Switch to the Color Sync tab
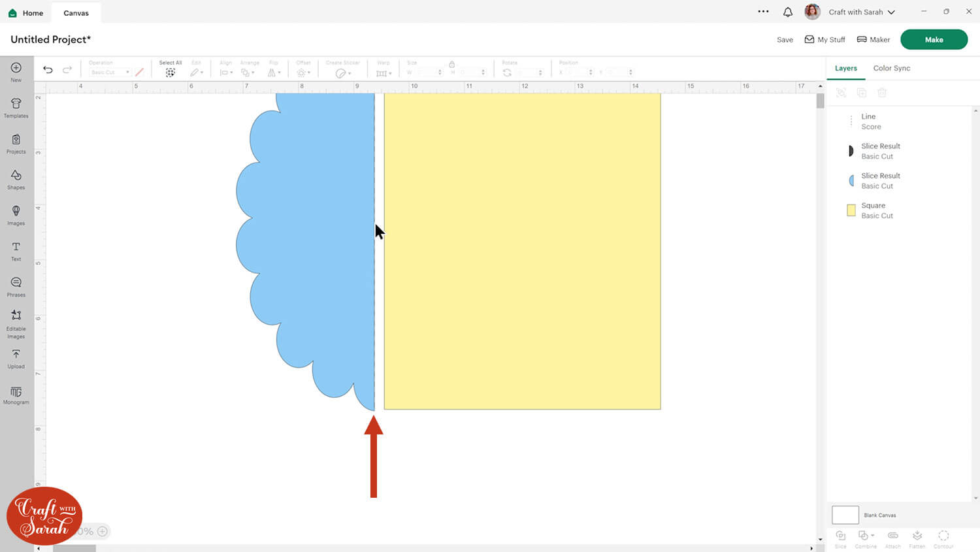 pyautogui.click(x=891, y=68)
